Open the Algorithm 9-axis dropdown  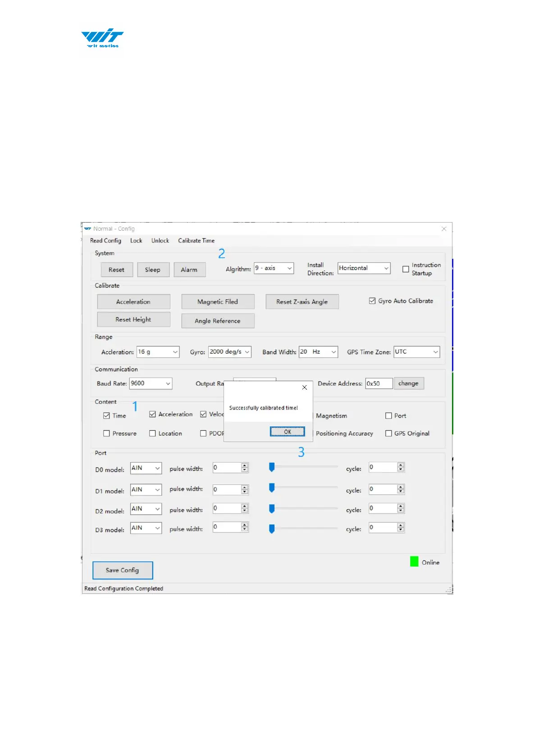coord(274,268)
